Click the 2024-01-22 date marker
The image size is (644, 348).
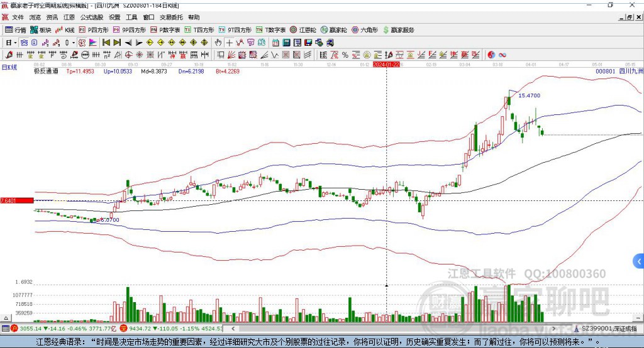coord(386,65)
